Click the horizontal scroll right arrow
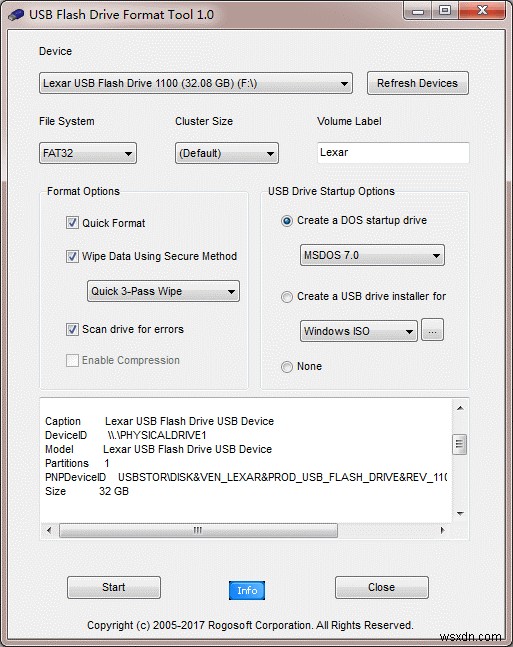The width and height of the screenshot is (513, 647). [x=443, y=530]
